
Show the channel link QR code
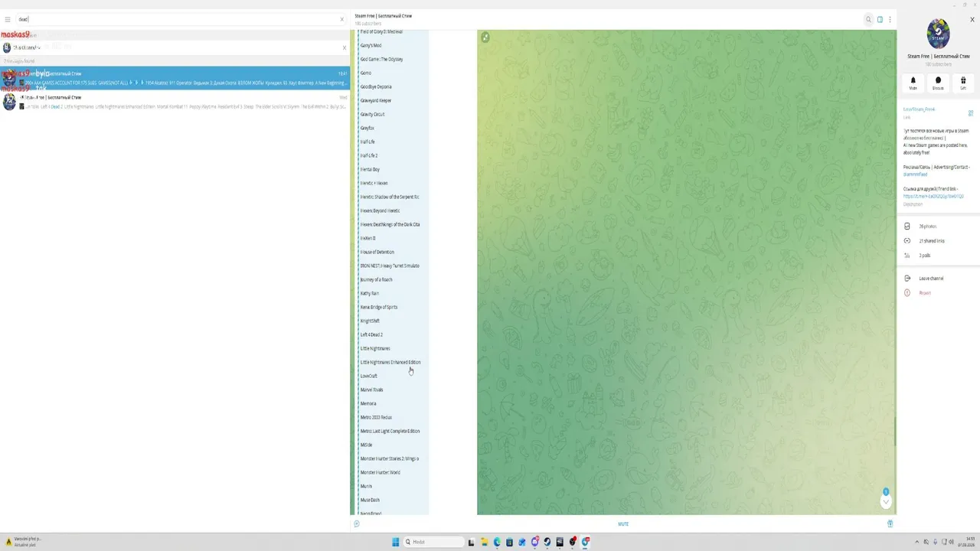point(970,113)
